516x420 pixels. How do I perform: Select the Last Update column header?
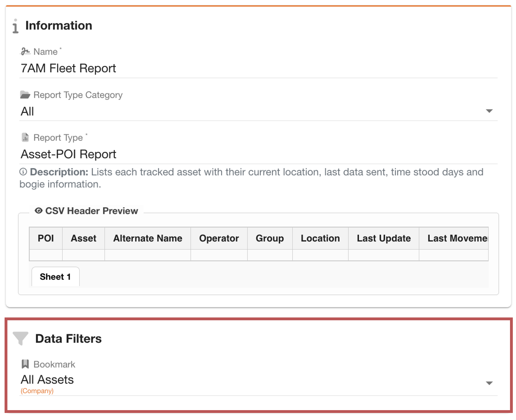(383, 239)
